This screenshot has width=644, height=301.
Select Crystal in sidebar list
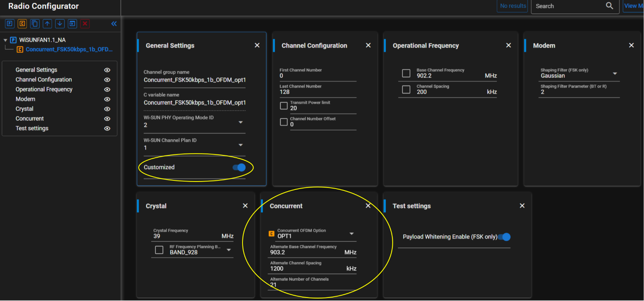[25, 109]
